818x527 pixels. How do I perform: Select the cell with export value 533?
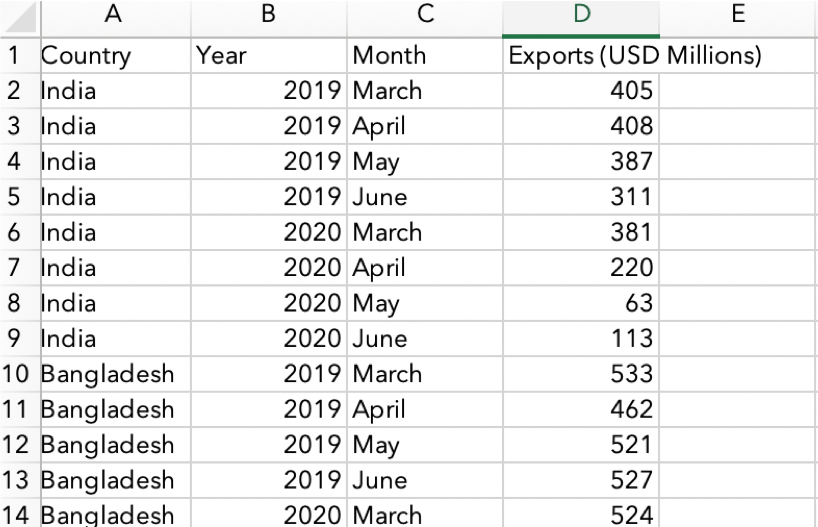pyautogui.click(x=581, y=374)
